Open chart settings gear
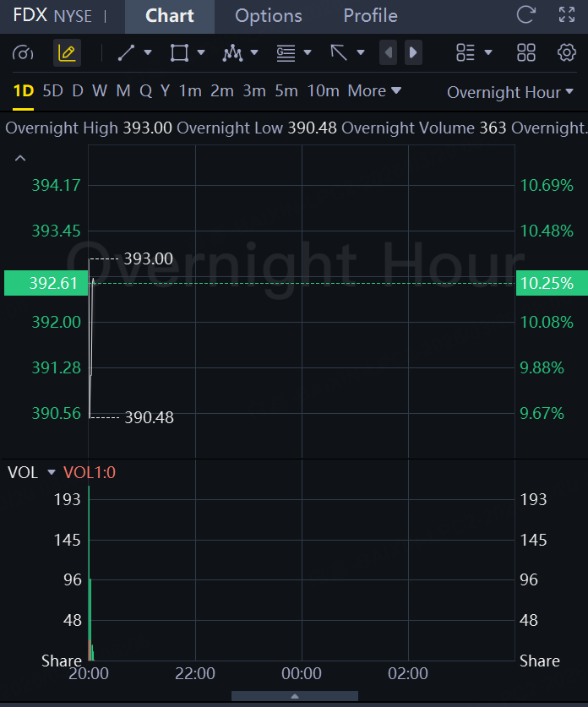588x707 pixels. click(566, 53)
